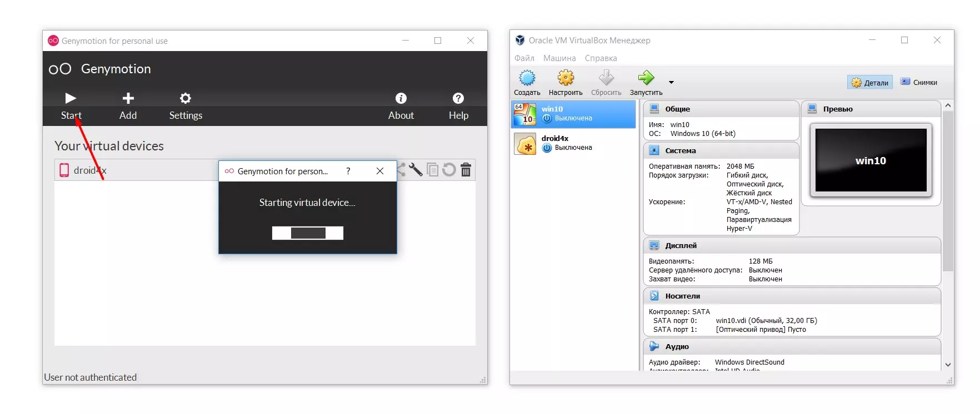Click the Создать new VM icon
Viewport: 980px width, 414px height.
[527, 78]
